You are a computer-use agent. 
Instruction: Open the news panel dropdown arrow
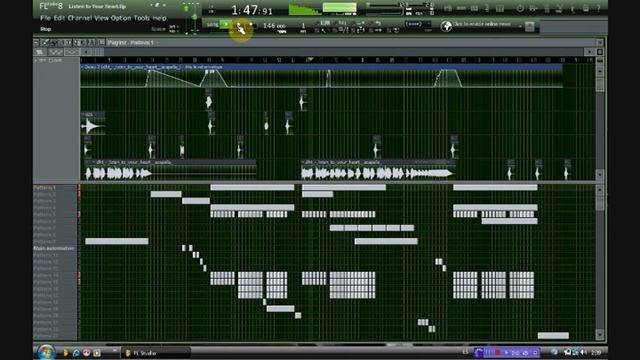point(520,26)
